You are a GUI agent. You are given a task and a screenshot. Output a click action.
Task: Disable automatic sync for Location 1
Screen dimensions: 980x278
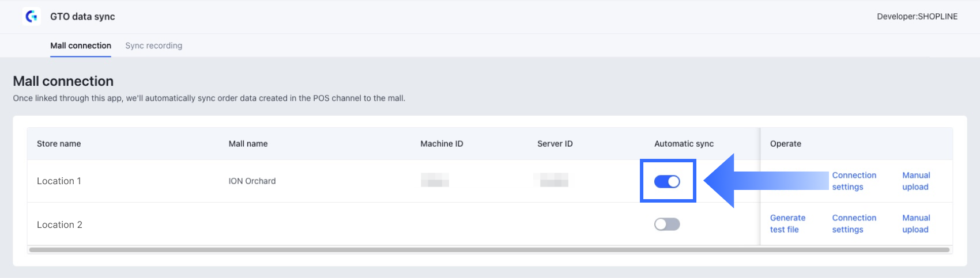point(667,181)
